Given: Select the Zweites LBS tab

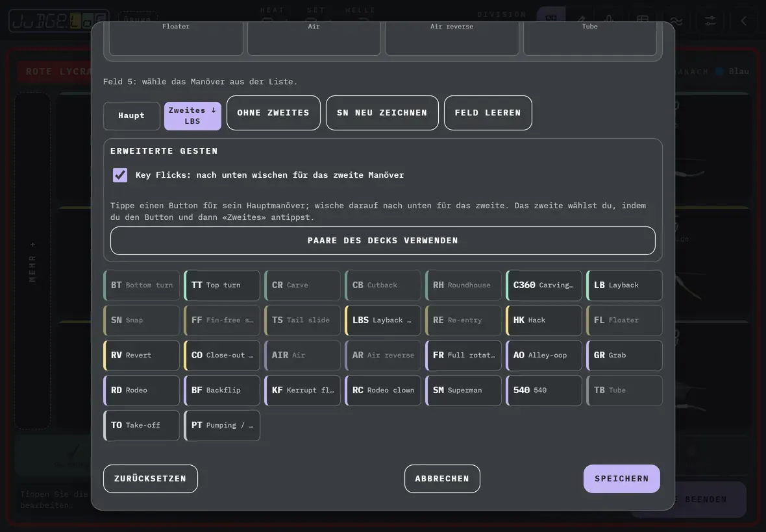Looking at the screenshot, I should click(193, 115).
